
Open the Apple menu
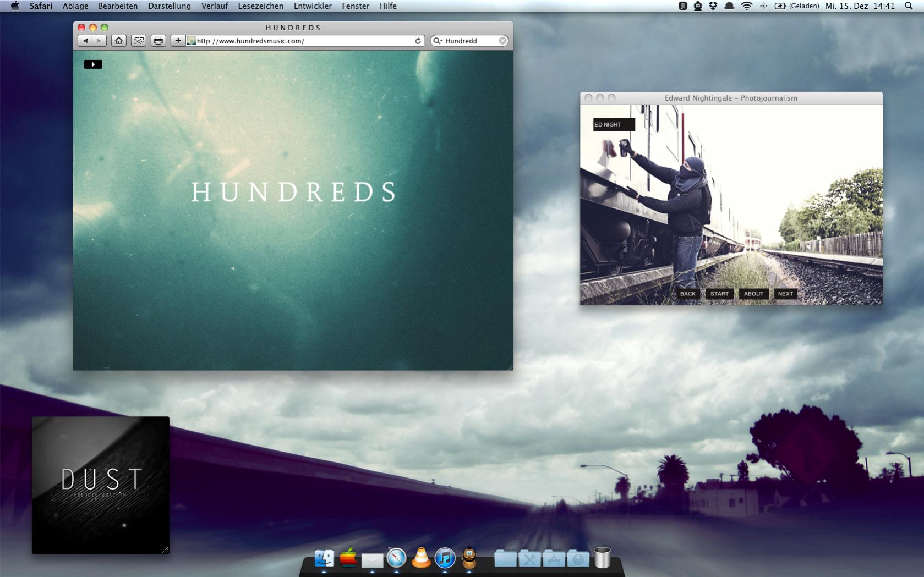point(15,6)
